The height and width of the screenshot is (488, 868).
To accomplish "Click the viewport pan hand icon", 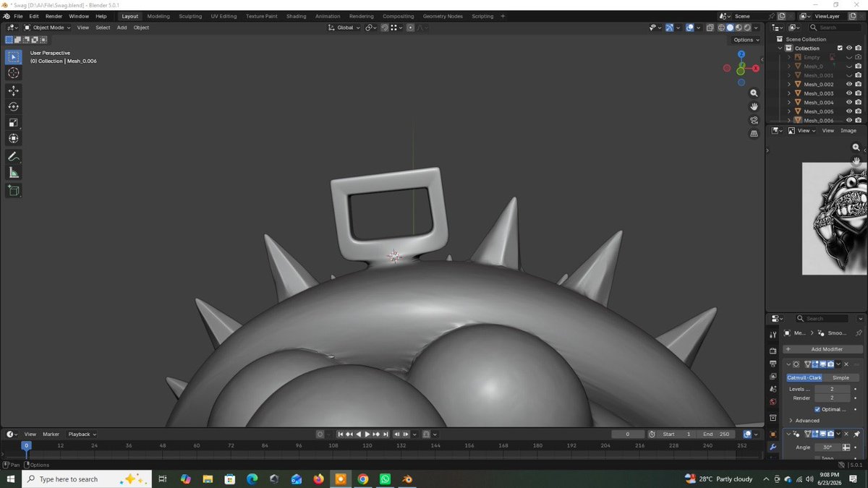I will 754,106.
